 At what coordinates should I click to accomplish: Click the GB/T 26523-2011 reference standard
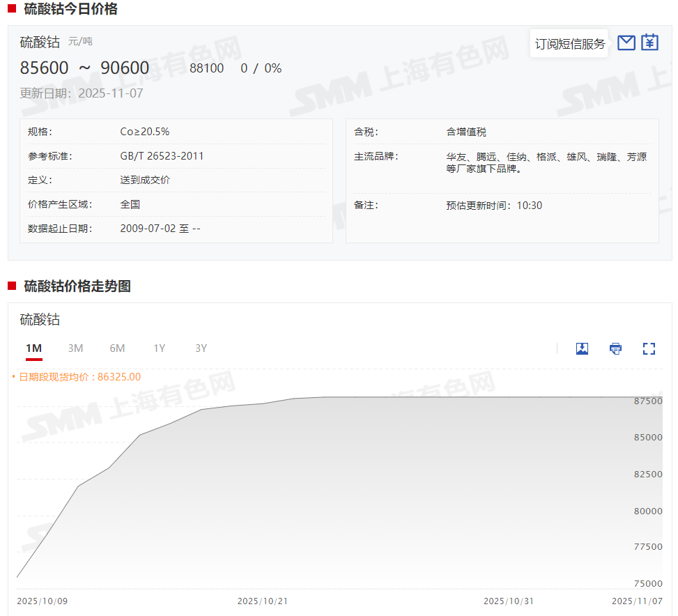[x=162, y=156]
